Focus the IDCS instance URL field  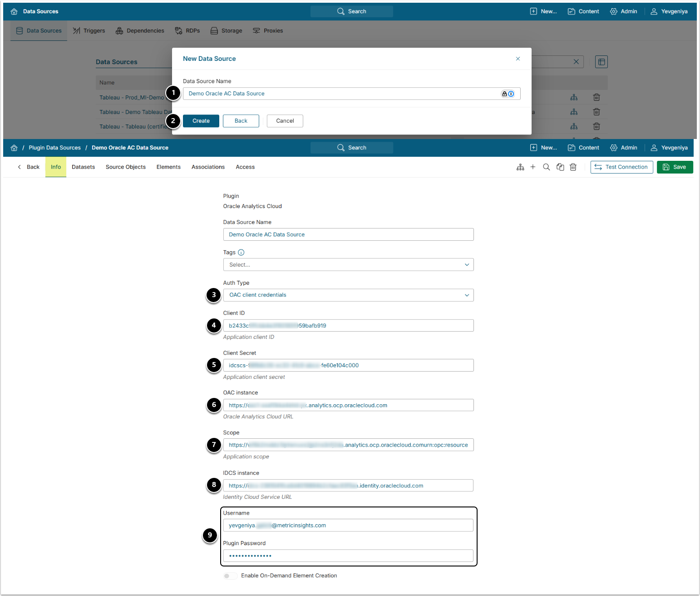pyautogui.click(x=348, y=486)
